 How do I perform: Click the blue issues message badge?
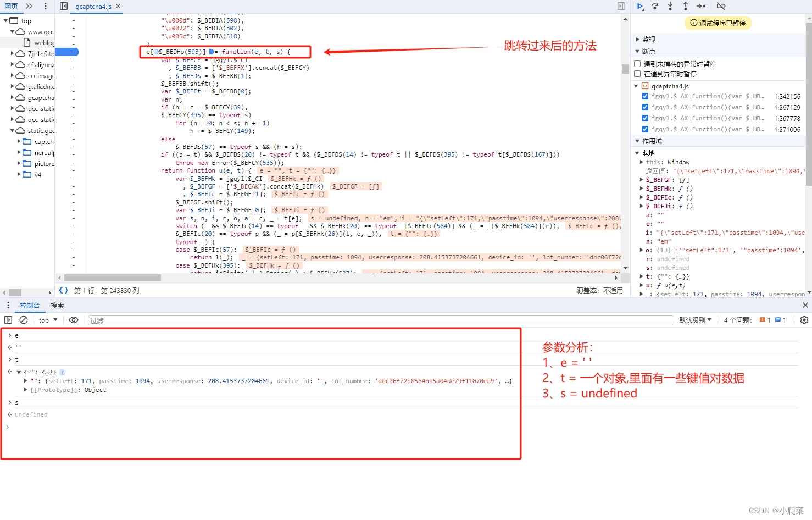tap(781, 320)
